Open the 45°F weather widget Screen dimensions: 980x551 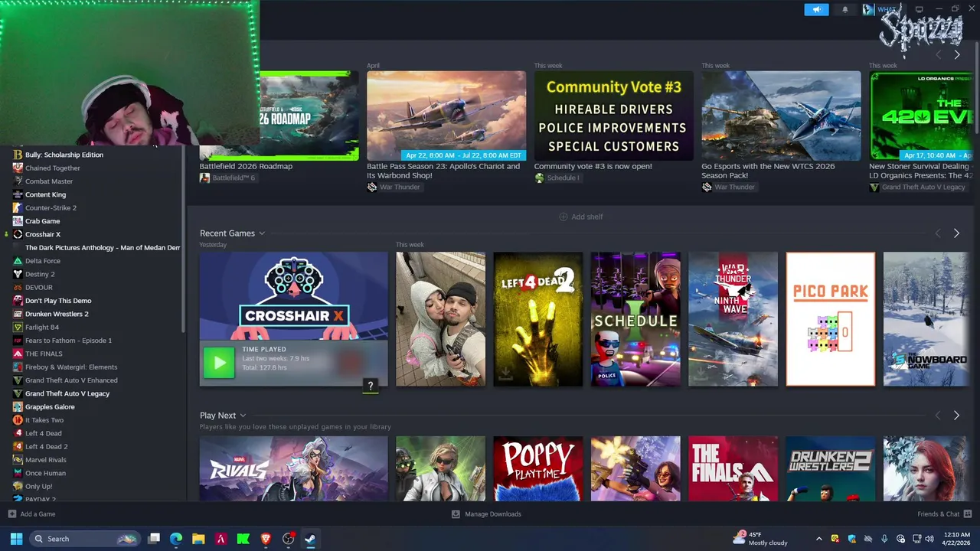coord(760,539)
